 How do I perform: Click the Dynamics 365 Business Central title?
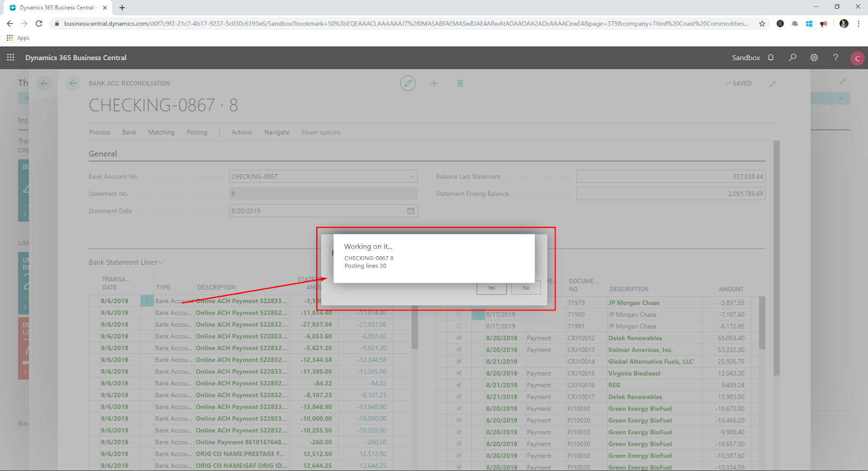[x=76, y=58]
